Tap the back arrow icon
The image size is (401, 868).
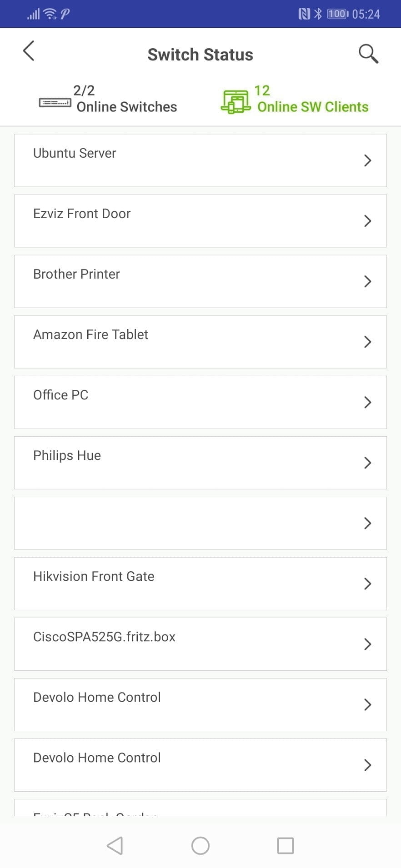29,51
